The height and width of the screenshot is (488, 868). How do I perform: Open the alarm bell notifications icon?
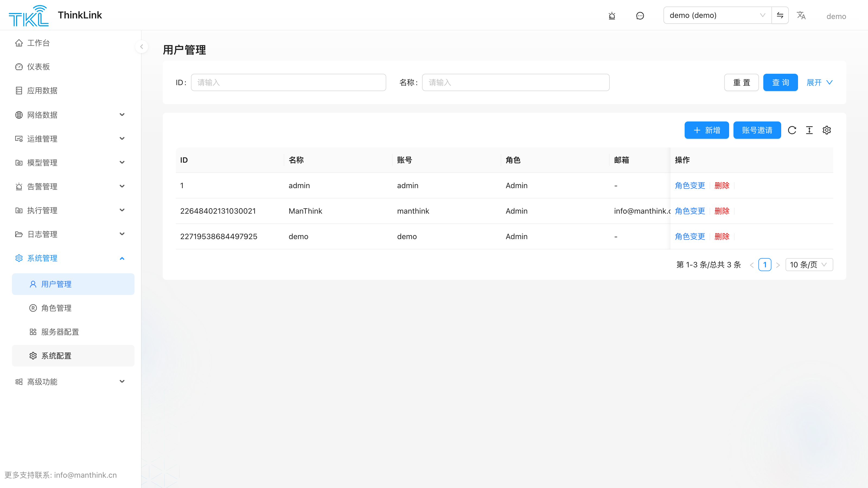[612, 16]
